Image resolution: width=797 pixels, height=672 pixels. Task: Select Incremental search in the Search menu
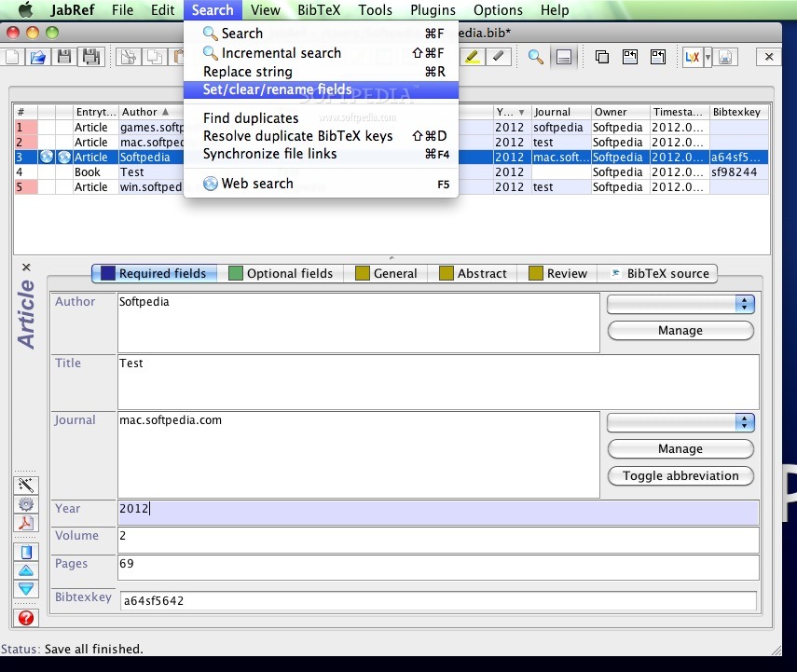321,53
